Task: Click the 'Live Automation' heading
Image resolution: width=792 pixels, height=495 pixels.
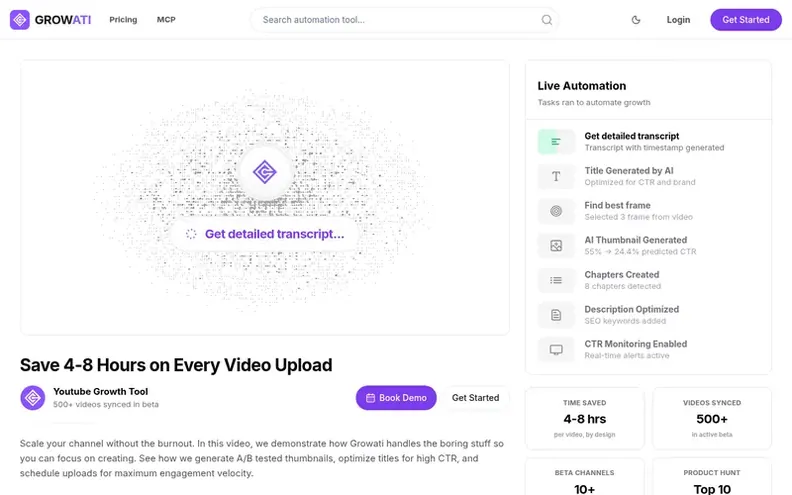Action: tap(581, 86)
